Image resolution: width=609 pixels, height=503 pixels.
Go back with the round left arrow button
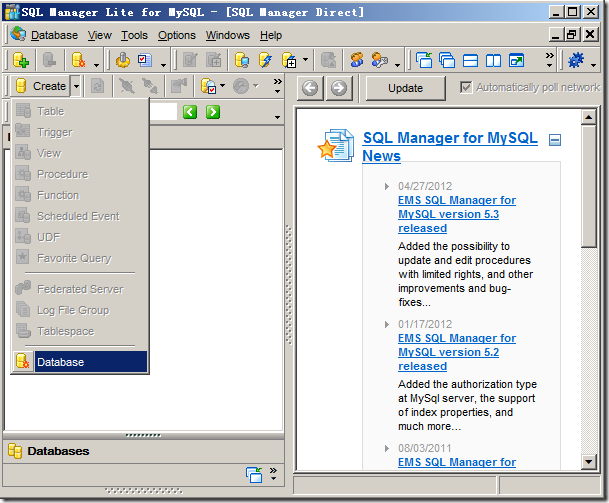(x=310, y=88)
